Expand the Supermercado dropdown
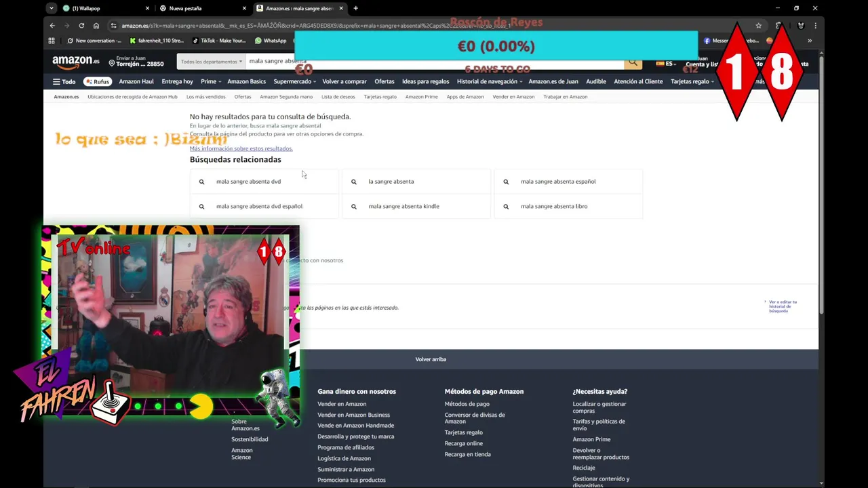This screenshot has height=488, width=868. coord(294,81)
